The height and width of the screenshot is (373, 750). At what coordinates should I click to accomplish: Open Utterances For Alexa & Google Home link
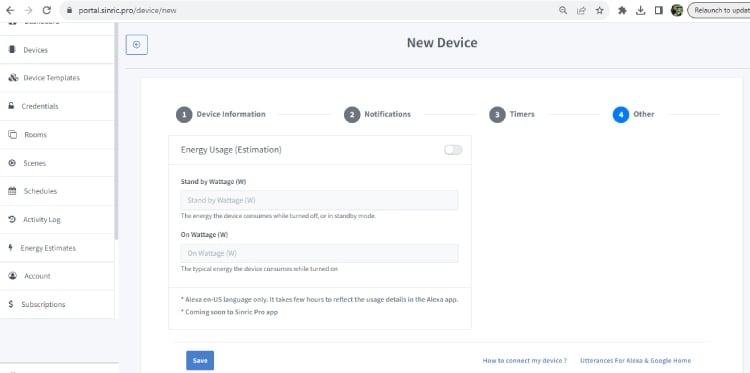click(635, 361)
